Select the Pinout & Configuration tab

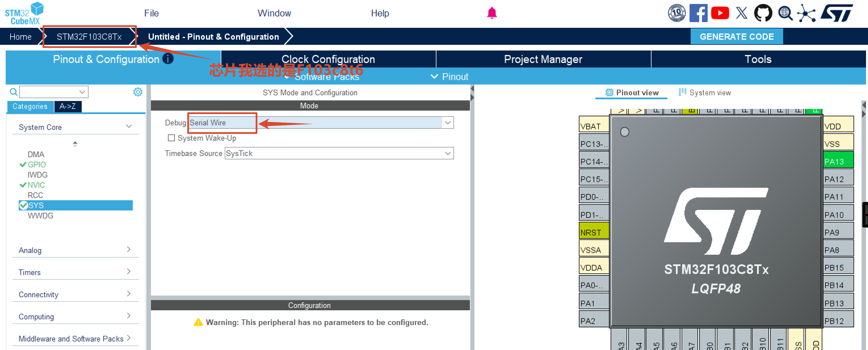coord(113,59)
